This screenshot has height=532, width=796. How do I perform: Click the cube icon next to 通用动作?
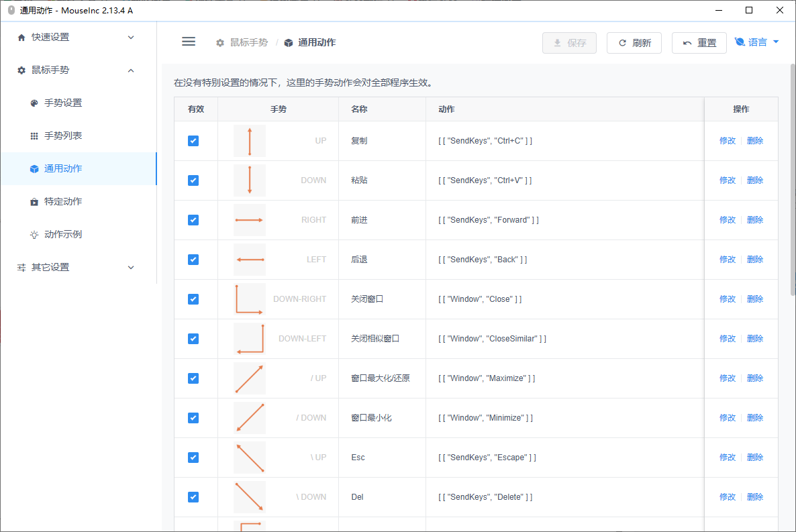click(x=34, y=168)
